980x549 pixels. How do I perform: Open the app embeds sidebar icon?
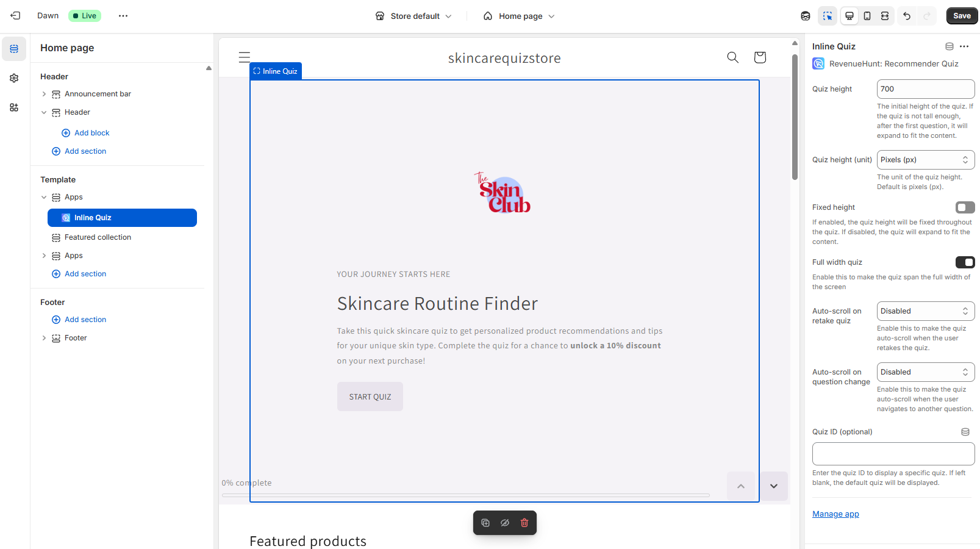tap(14, 107)
